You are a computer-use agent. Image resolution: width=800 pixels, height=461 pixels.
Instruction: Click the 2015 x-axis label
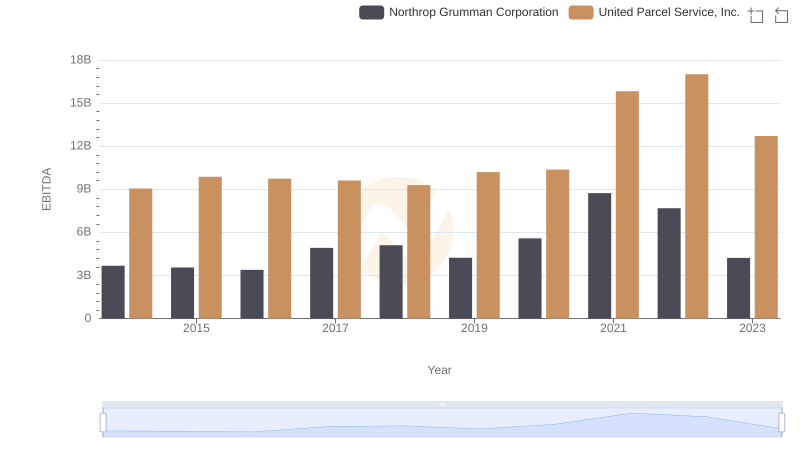(196, 328)
